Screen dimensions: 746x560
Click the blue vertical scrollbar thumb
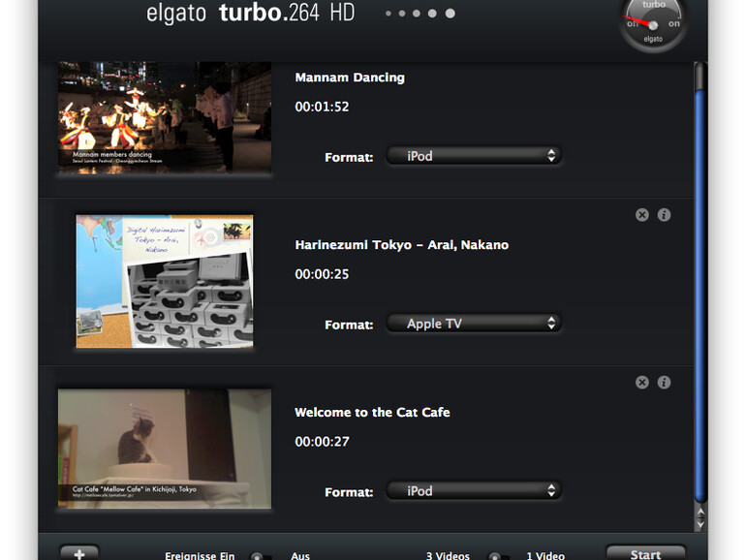pos(699,295)
